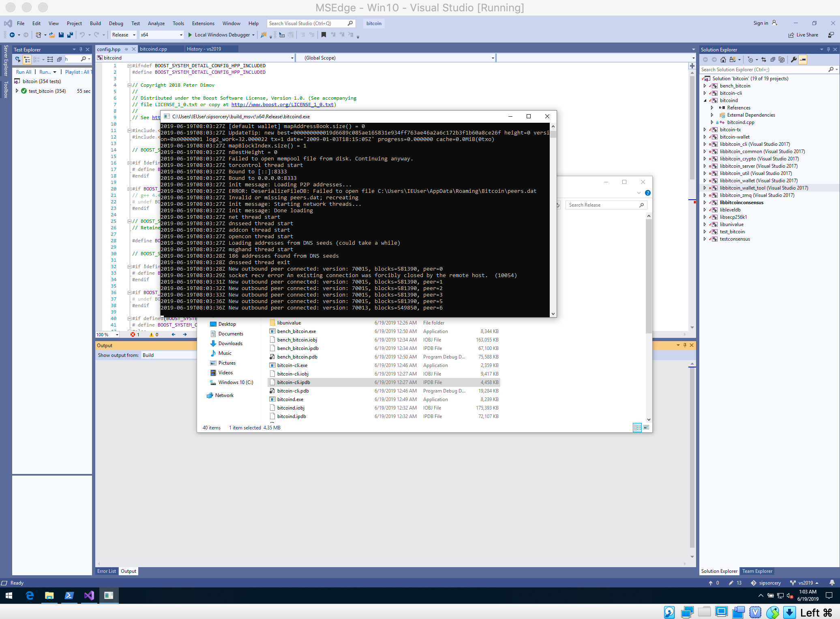This screenshot has height=619, width=840.
Task: Toggle Test Explorer hierarchy view button
Action: coord(27,60)
